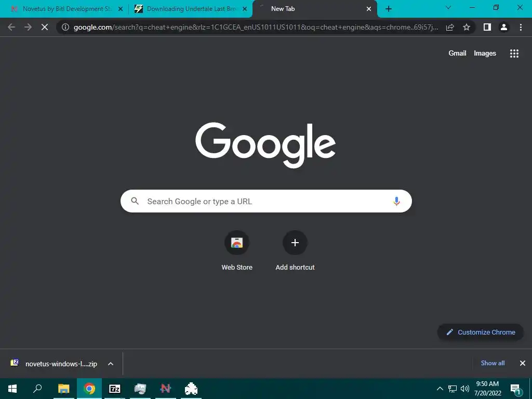Viewport: 532px width, 399px height.
Task: Open File Explorer from the taskbar
Action: [63, 389]
